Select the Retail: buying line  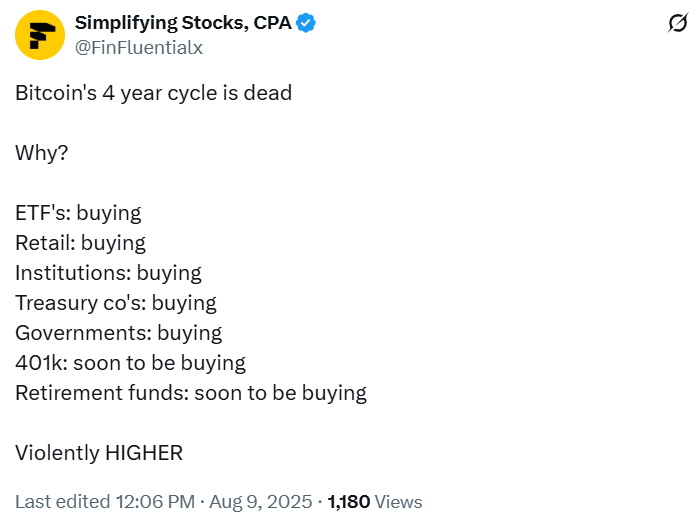(80, 243)
